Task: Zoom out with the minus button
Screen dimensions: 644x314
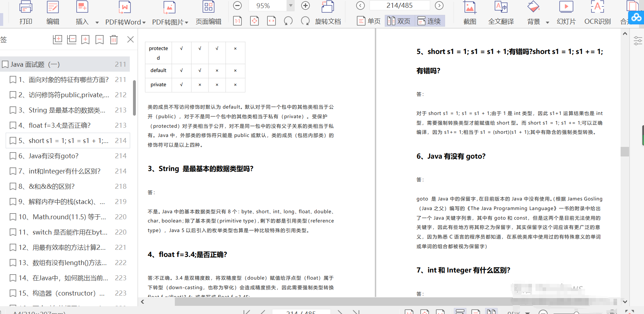Action: click(238, 6)
